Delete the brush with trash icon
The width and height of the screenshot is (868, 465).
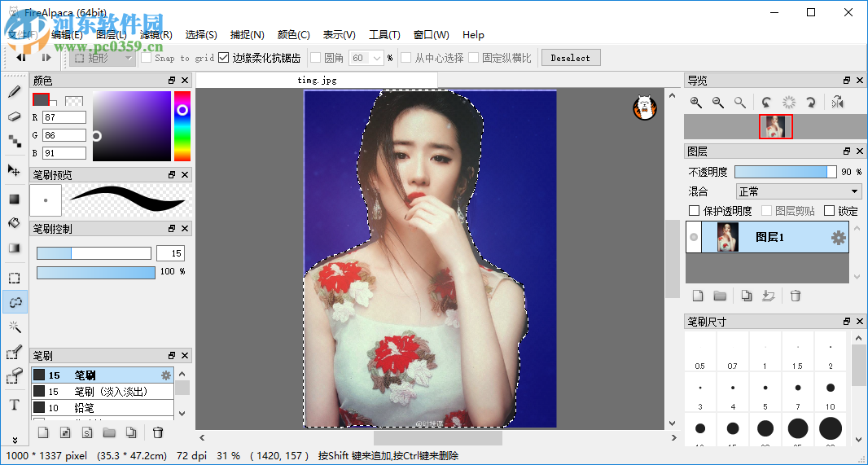click(158, 432)
